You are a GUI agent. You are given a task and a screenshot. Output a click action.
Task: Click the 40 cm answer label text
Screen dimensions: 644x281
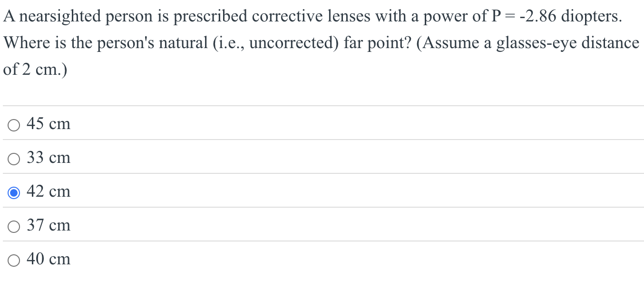[48, 259]
